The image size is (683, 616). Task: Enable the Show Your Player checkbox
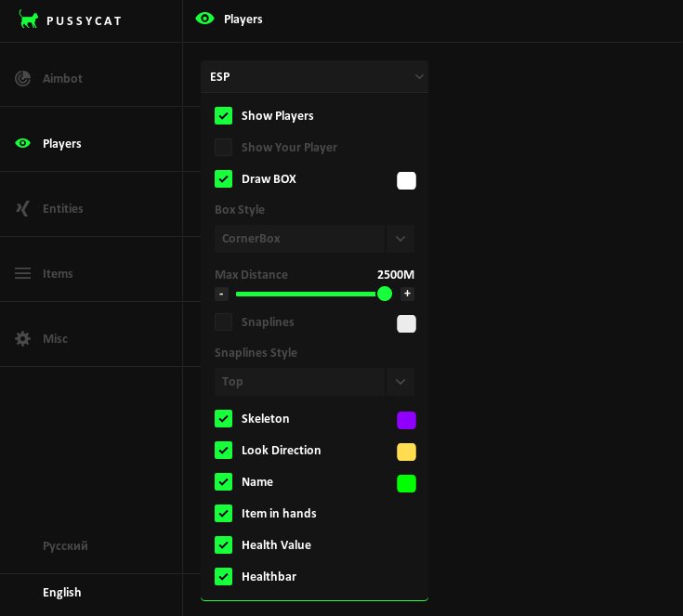tap(223, 147)
